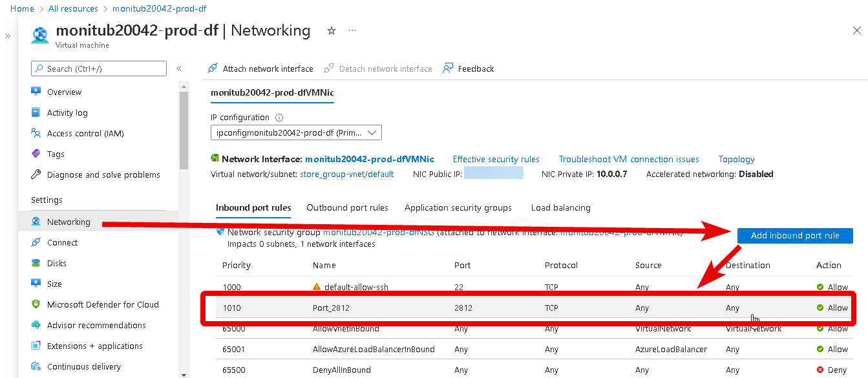
Task: Sort by the Priority column header
Action: (237, 265)
